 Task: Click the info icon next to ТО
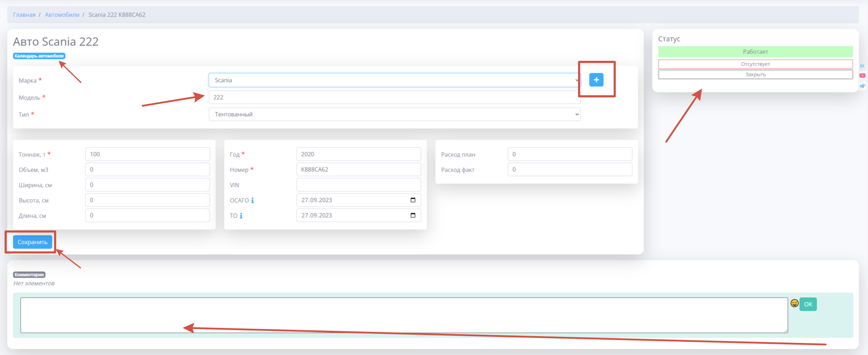[x=241, y=216]
